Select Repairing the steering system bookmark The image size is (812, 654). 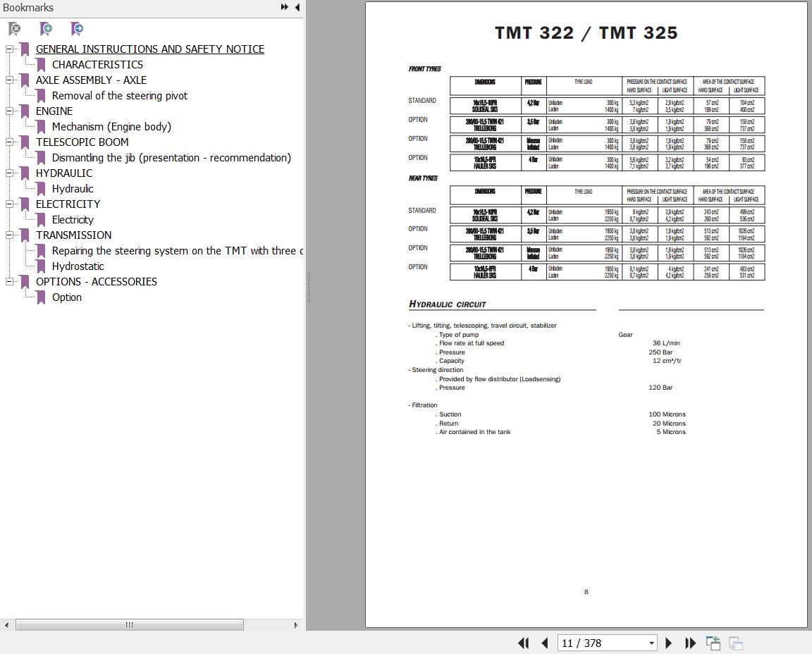coord(177,251)
